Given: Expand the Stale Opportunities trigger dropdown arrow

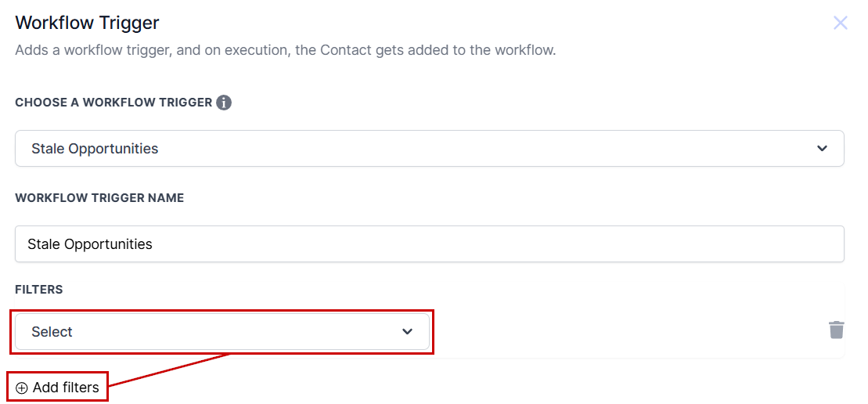Looking at the screenshot, I should click(x=822, y=148).
